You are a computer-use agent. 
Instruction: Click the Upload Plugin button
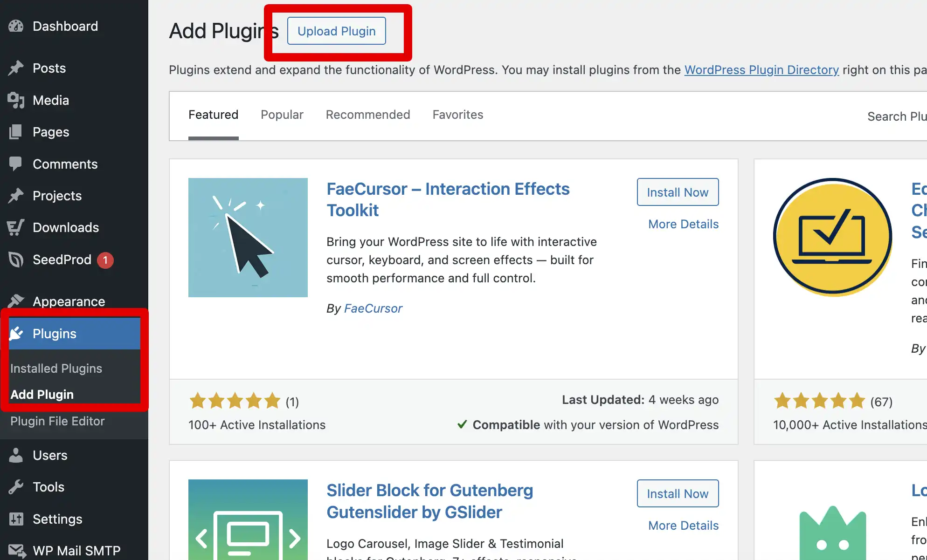tap(336, 31)
